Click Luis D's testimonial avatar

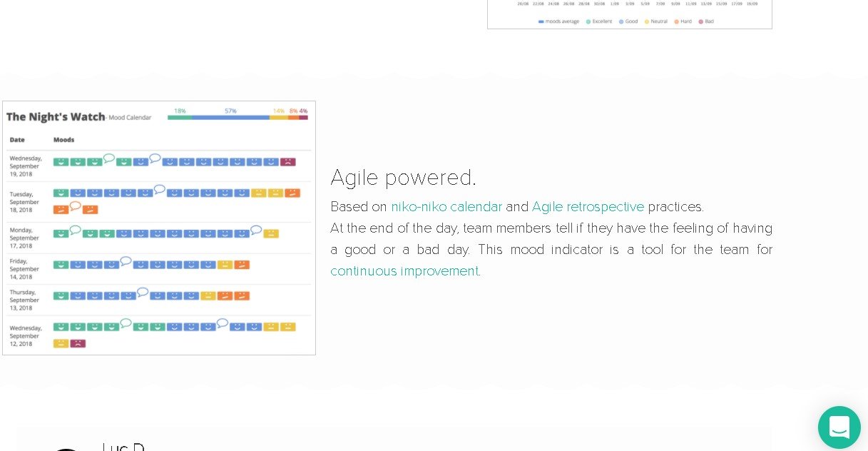point(66,448)
